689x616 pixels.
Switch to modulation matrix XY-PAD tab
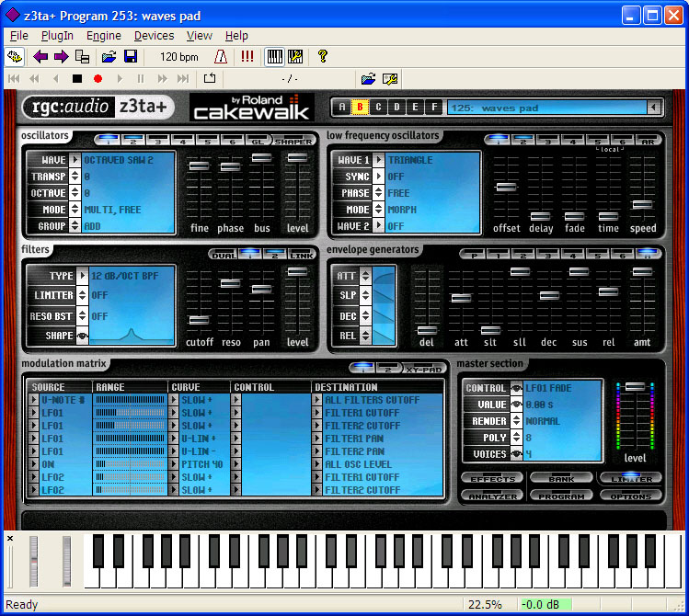coord(423,369)
